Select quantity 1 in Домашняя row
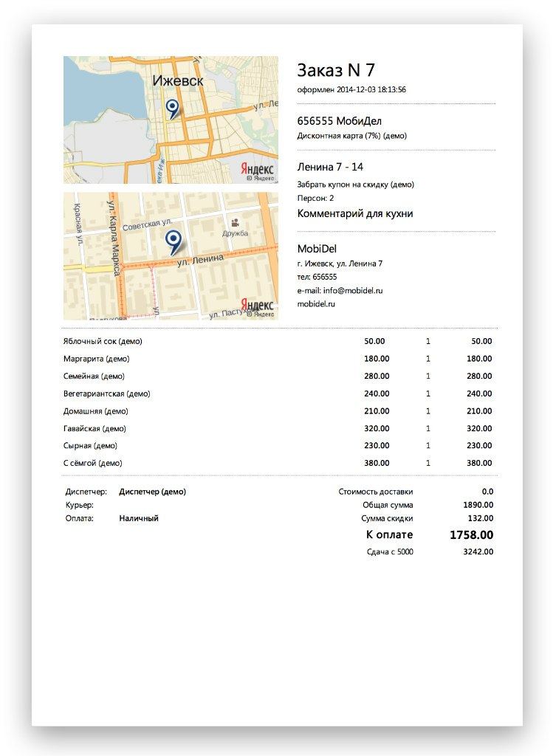The height and width of the screenshot is (756, 553). (428, 411)
